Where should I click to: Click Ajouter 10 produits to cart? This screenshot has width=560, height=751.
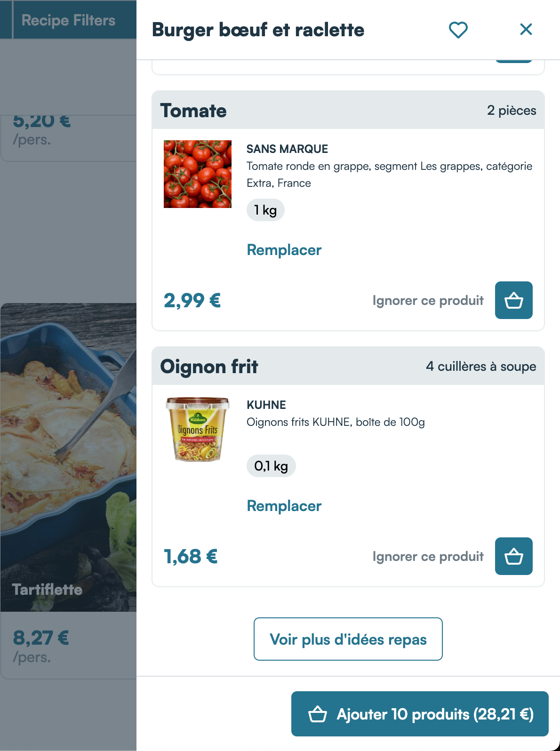pos(420,714)
